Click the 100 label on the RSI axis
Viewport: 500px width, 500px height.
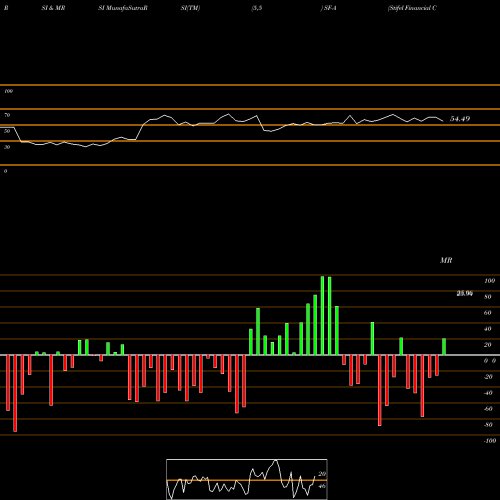8,91
